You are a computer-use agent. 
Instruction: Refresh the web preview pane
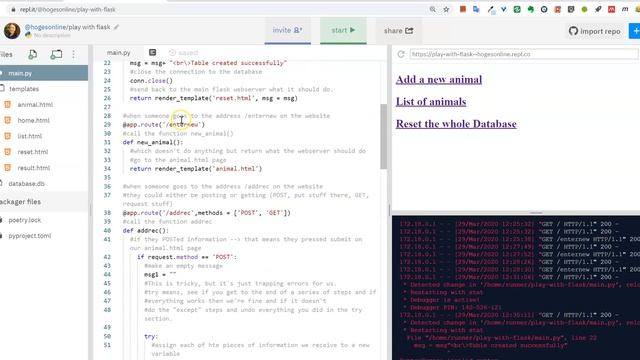pyautogui.click(x=401, y=54)
